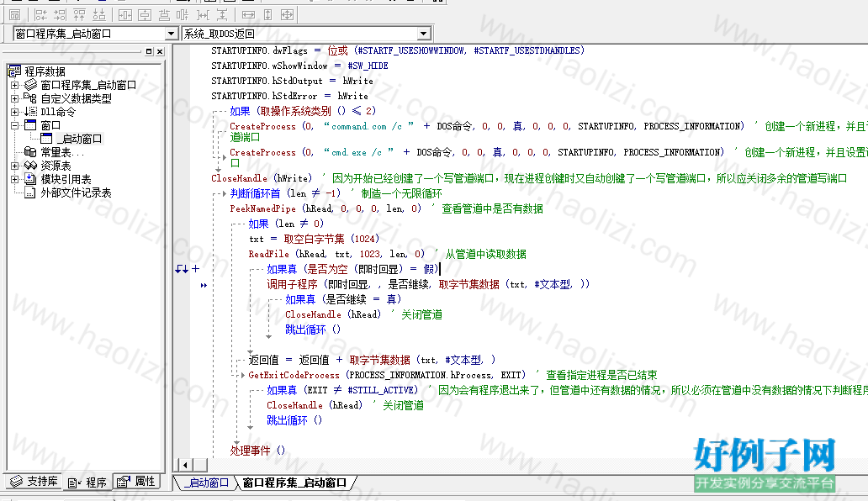The image size is (868, 501).
Task: Click the 如果 (len ≠ 0) line
Action: 286,224
